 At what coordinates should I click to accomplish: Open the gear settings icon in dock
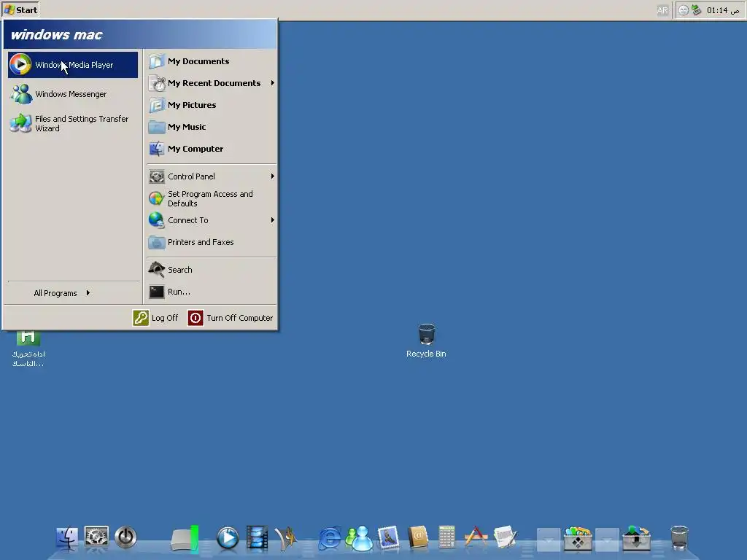point(96,537)
